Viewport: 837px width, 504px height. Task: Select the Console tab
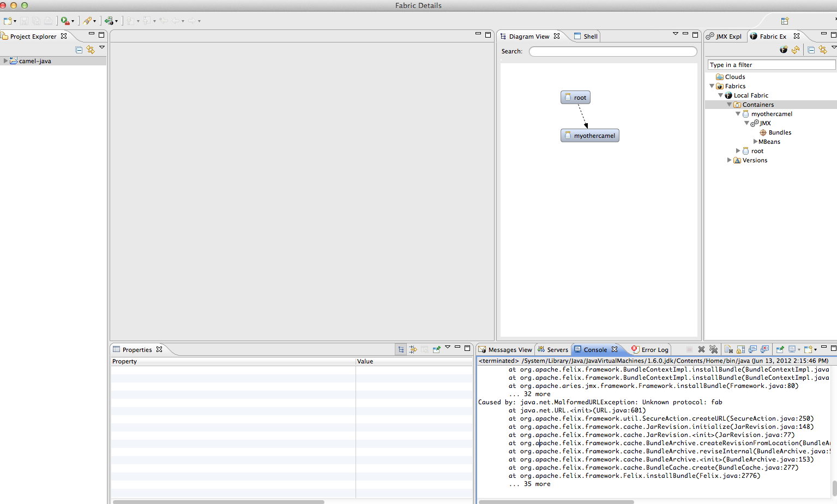point(595,350)
